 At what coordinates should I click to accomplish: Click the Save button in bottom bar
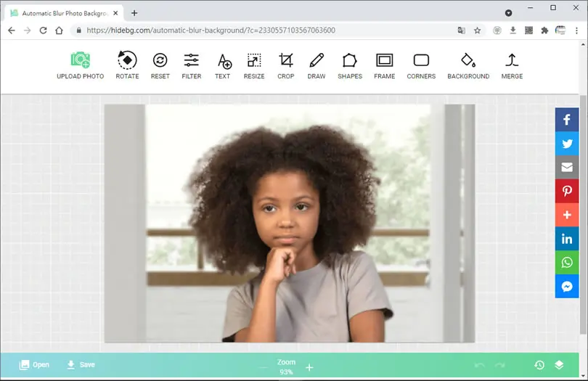tap(81, 364)
